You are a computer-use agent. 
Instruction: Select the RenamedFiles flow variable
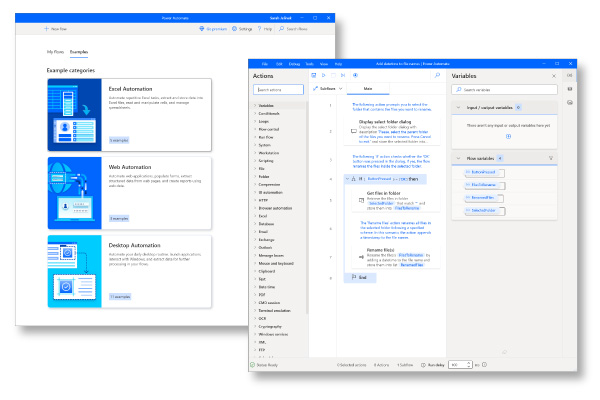pos(484,198)
